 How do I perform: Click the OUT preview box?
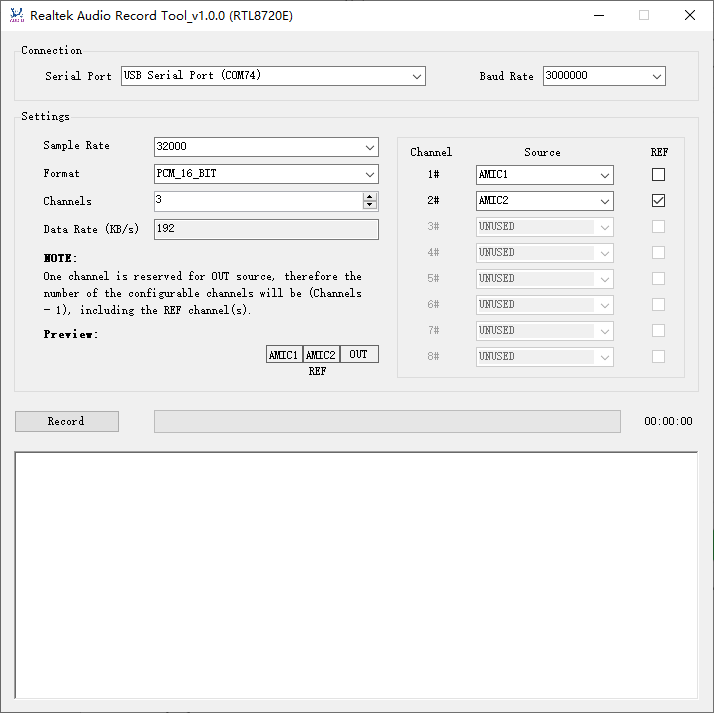click(x=359, y=355)
